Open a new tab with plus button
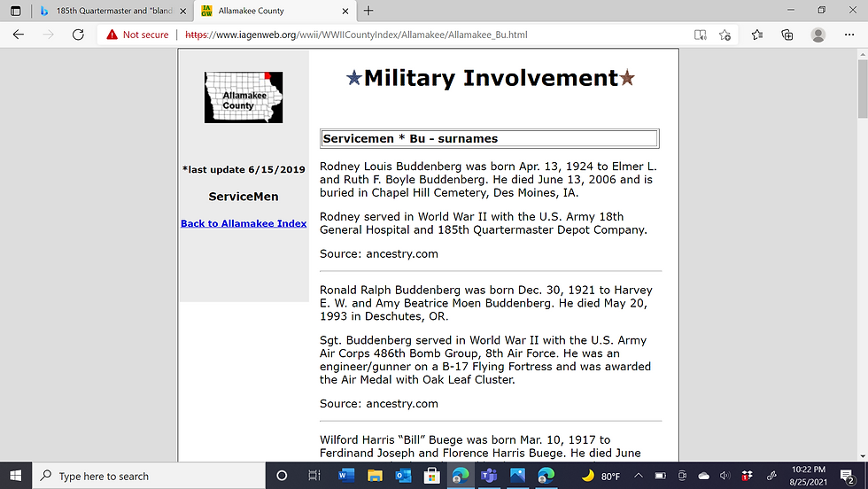This screenshot has height=489, width=868. [368, 11]
